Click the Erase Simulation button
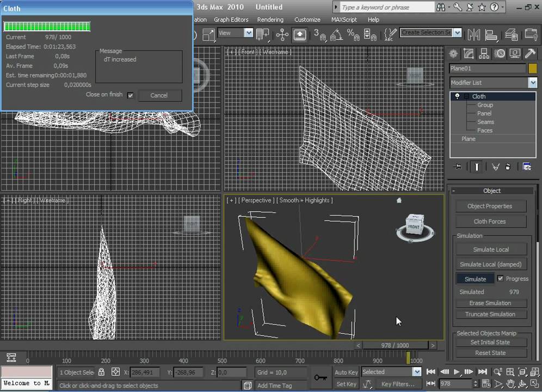This screenshot has width=542, height=392. coord(490,303)
